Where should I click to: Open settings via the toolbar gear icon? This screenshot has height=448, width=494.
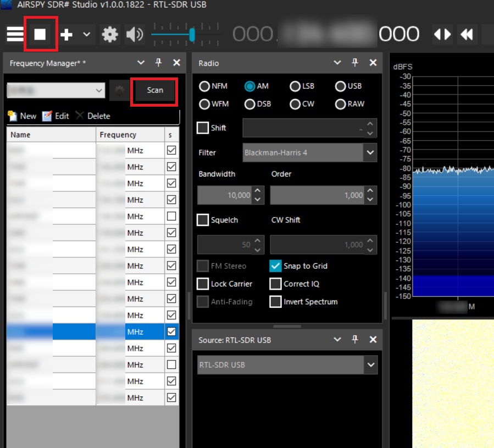110,34
